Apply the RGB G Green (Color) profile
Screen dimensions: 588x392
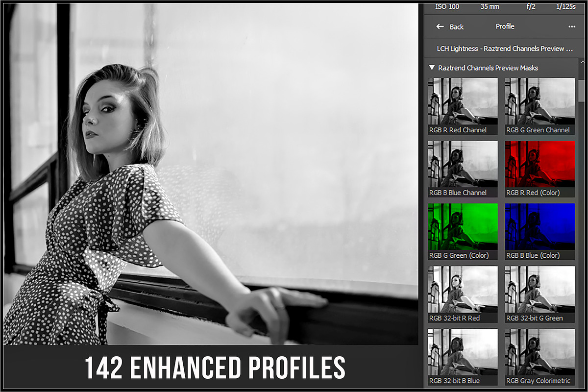click(x=463, y=227)
